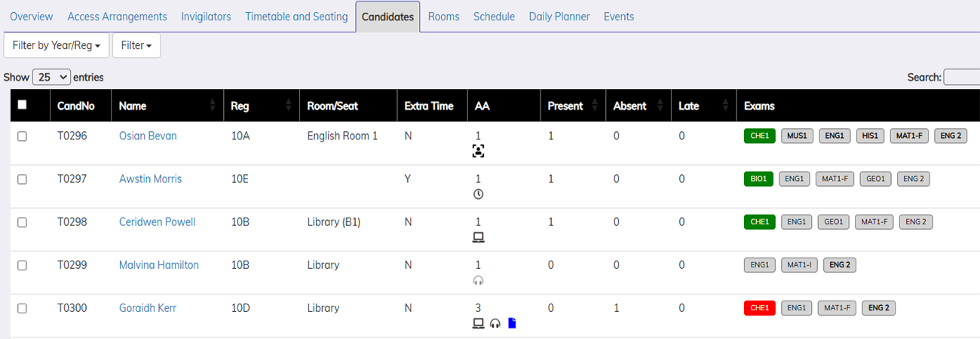Click the blue document icon for Goraidh Kerr
Screen dimensions: 980x339
pos(513,323)
